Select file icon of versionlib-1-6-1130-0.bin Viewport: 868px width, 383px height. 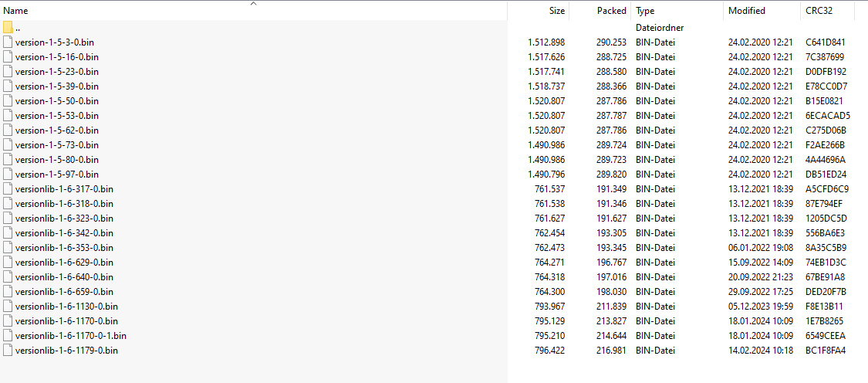click(7, 307)
